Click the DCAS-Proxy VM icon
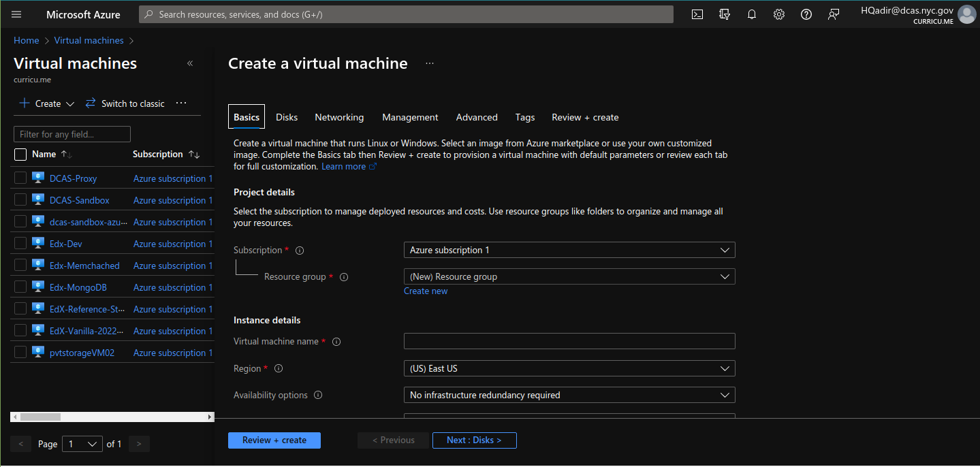 [38, 178]
